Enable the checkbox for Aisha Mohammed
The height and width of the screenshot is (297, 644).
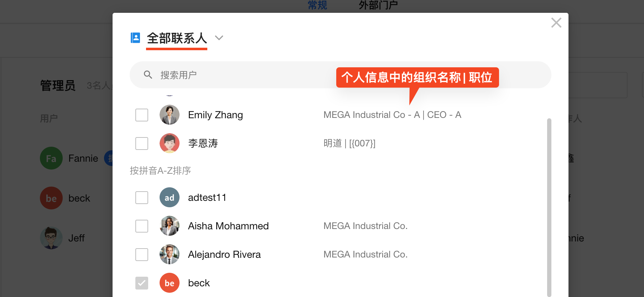[x=142, y=226]
